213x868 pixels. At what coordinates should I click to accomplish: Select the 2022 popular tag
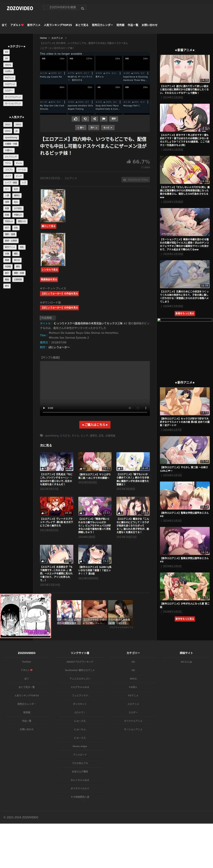click(x=18, y=125)
